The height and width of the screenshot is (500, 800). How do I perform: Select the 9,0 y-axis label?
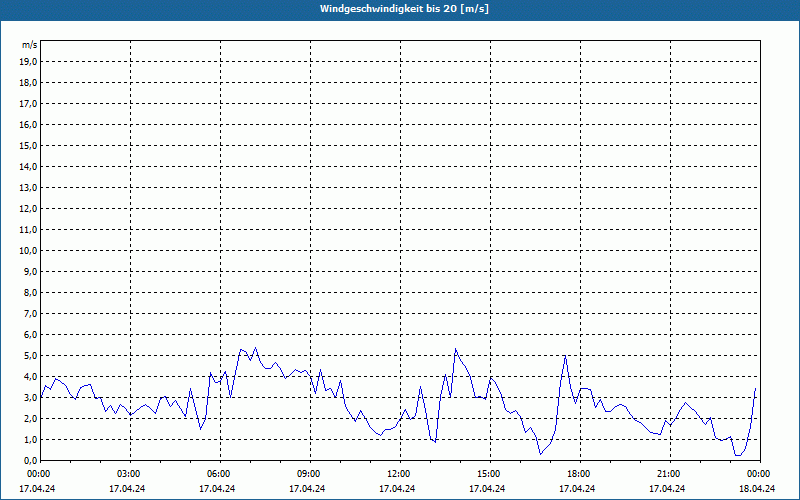(x=30, y=271)
